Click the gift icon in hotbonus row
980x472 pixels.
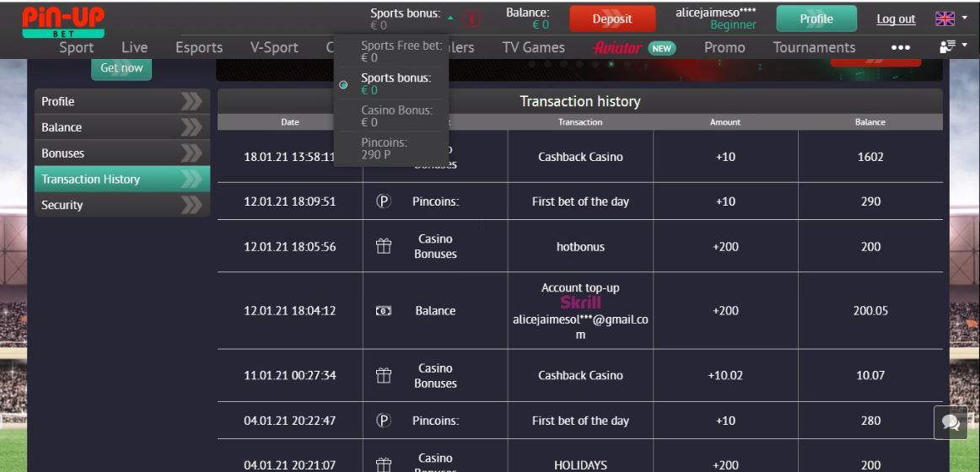click(x=384, y=246)
